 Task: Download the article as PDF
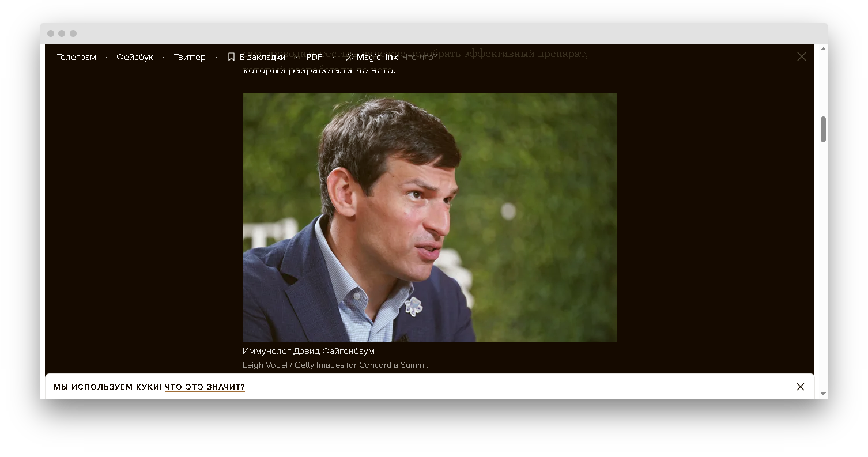coord(314,57)
